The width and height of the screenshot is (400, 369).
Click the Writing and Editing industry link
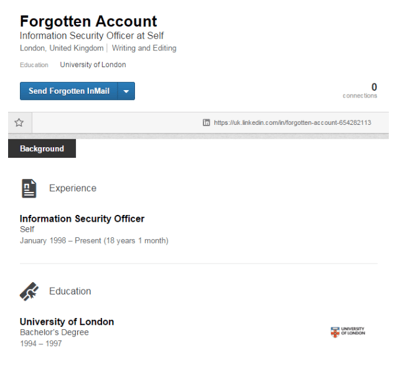(x=144, y=48)
